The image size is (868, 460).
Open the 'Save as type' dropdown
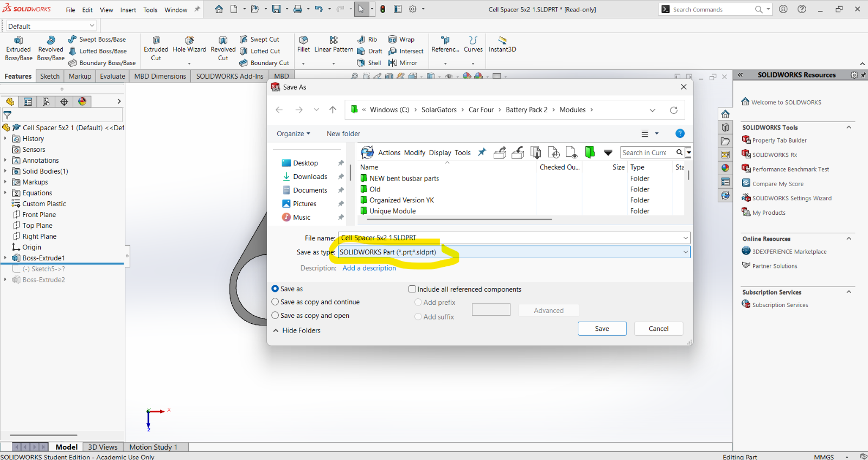click(514, 252)
